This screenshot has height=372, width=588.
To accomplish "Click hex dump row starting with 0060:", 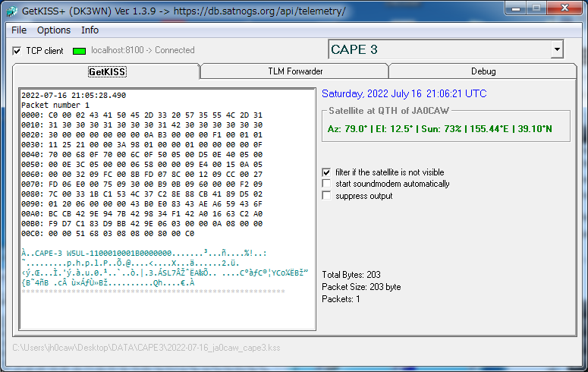I will coord(142,174).
